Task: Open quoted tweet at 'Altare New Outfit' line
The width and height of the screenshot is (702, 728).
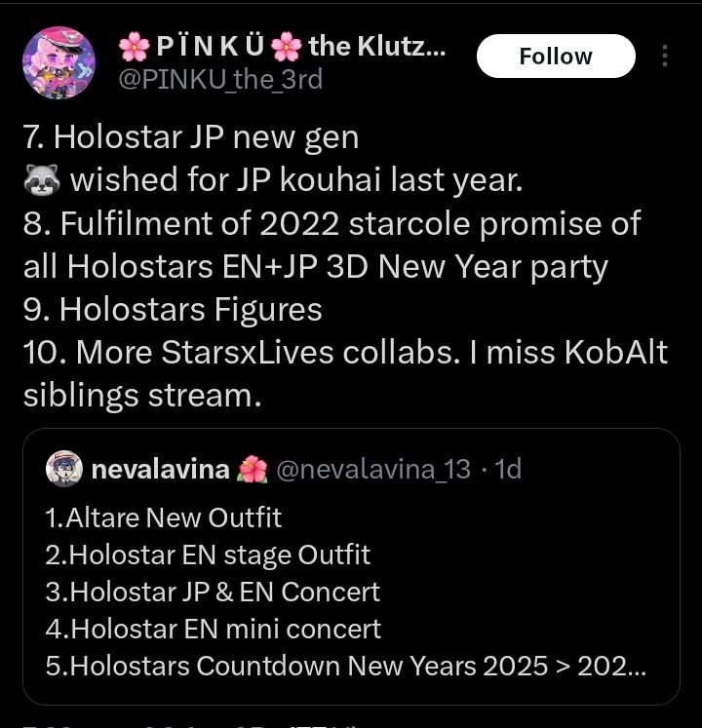Action: click(x=164, y=517)
